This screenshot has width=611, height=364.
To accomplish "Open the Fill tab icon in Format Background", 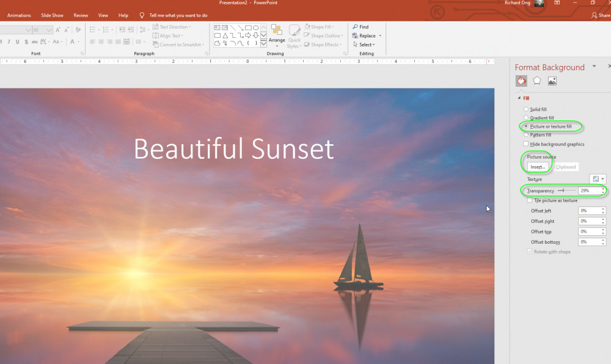I will [521, 81].
